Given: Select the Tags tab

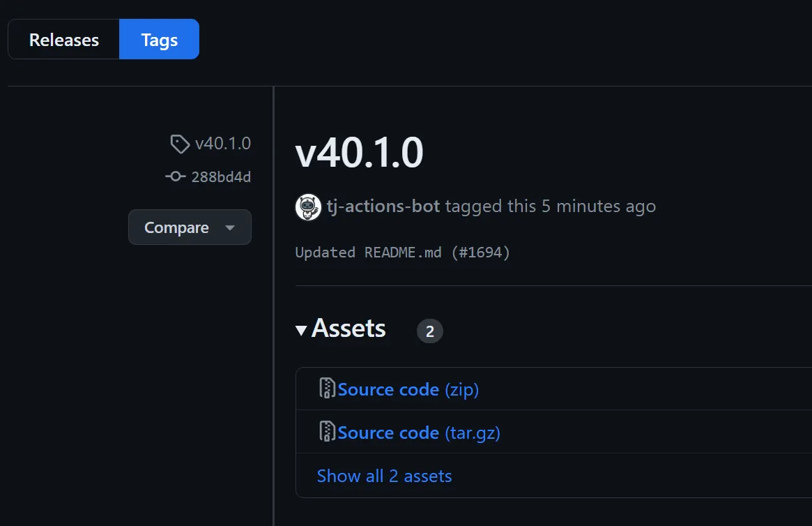Looking at the screenshot, I should coord(159,40).
